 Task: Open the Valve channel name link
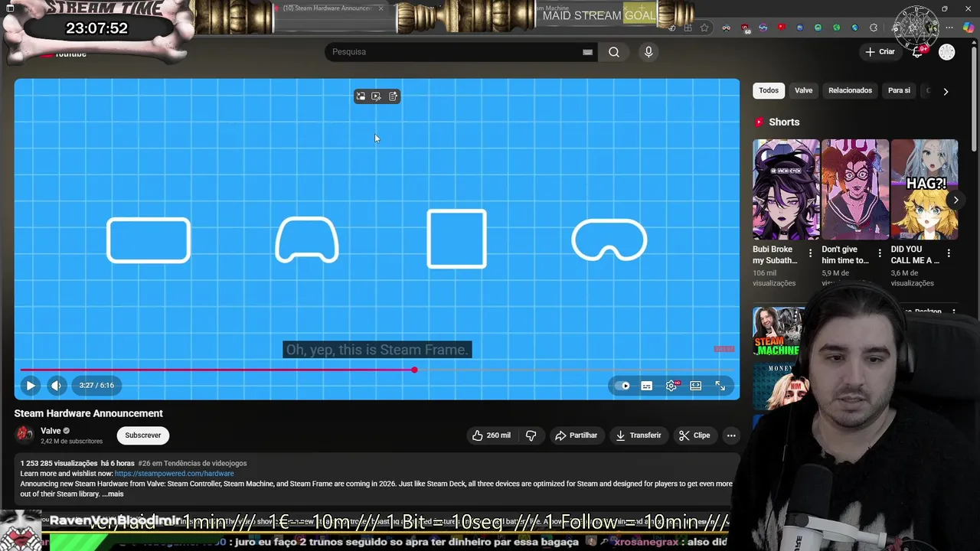(x=51, y=431)
